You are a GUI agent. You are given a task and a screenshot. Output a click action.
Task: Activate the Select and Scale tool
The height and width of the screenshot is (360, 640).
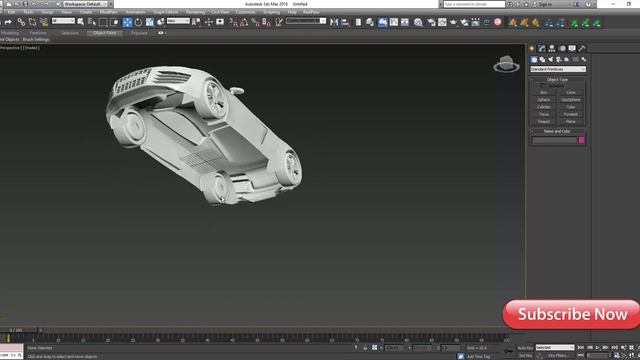[x=150, y=22]
